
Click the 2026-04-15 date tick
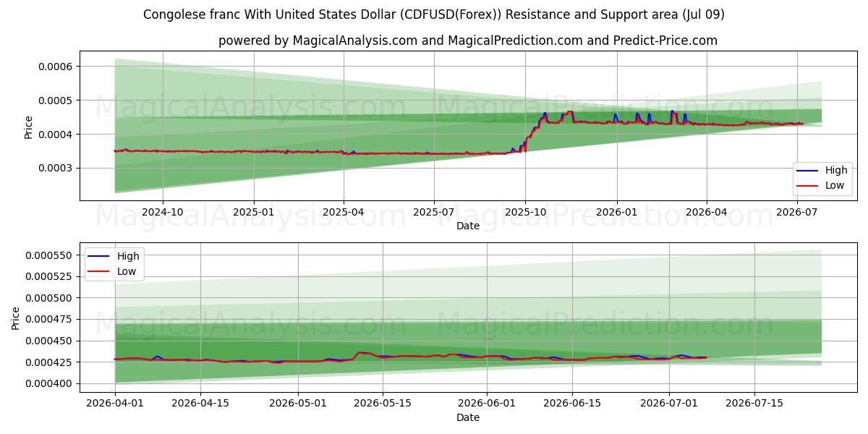click(x=200, y=404)
